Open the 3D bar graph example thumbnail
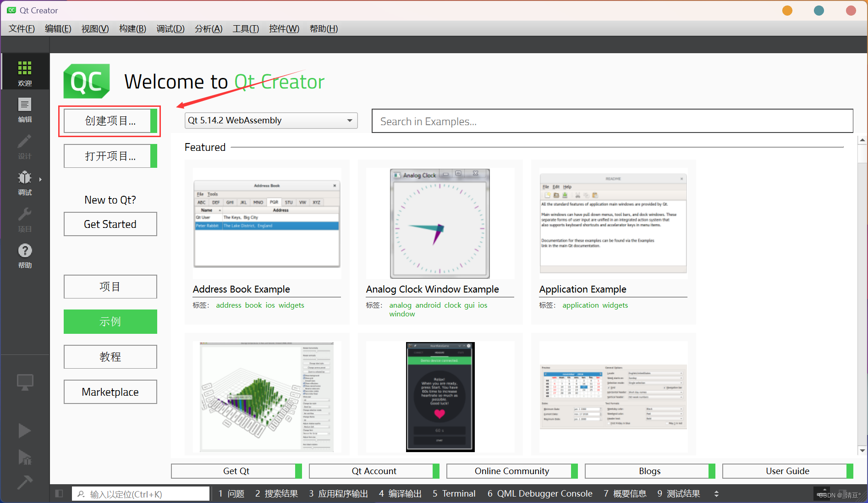Viewport: 868px width, 503px height. tap(267, 397)
